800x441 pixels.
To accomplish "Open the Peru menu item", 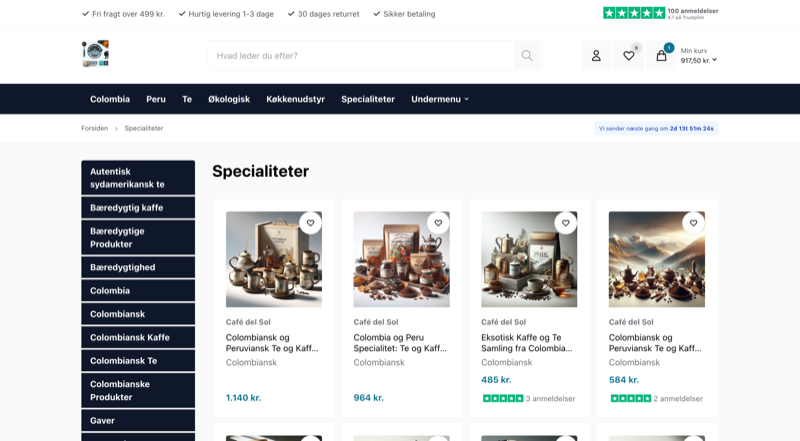I will (156, 99).
